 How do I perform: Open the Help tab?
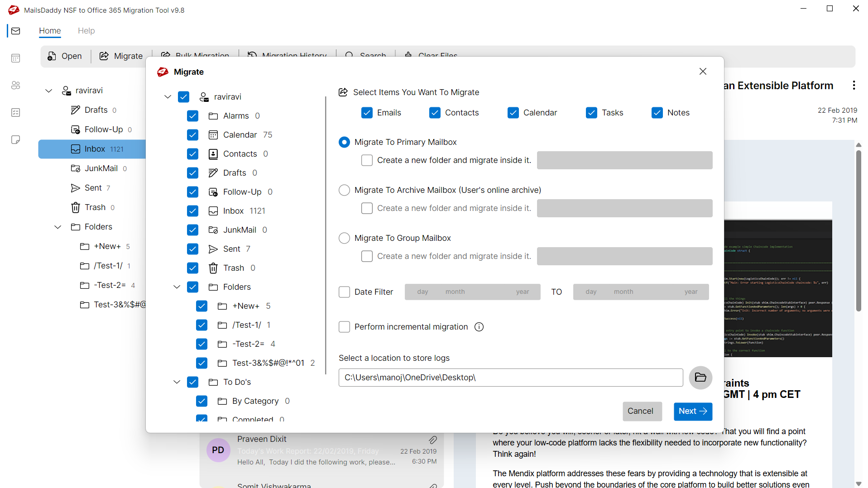(86, 31)
